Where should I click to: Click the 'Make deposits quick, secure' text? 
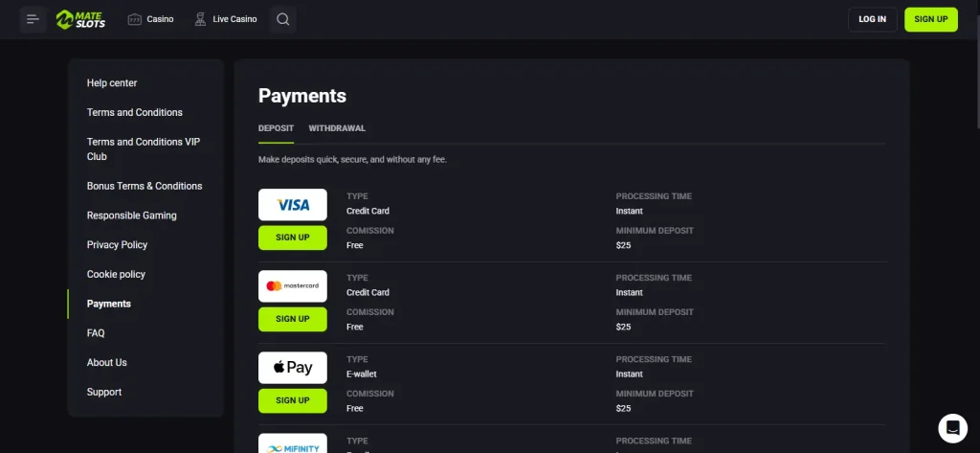click(x=352, y=160)
